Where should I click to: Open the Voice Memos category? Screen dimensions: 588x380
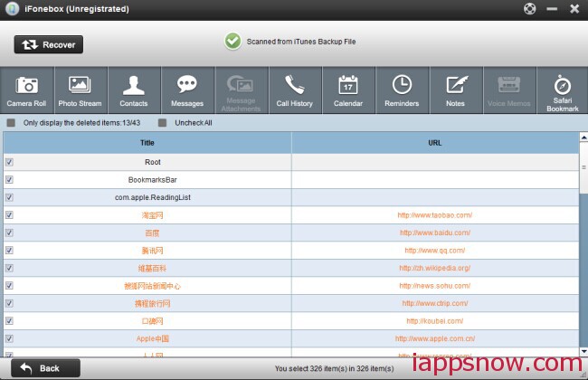click(509, 90)
